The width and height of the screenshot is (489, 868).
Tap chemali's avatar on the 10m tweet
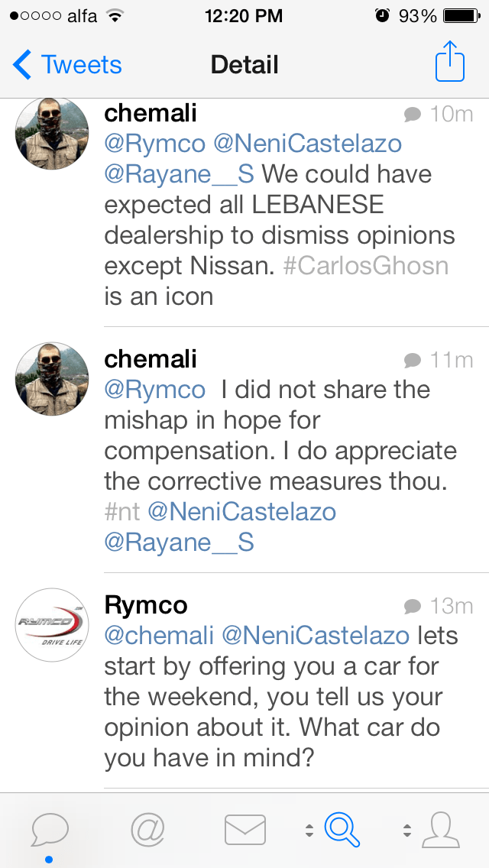pyautogui.click(x=53, y=135)
